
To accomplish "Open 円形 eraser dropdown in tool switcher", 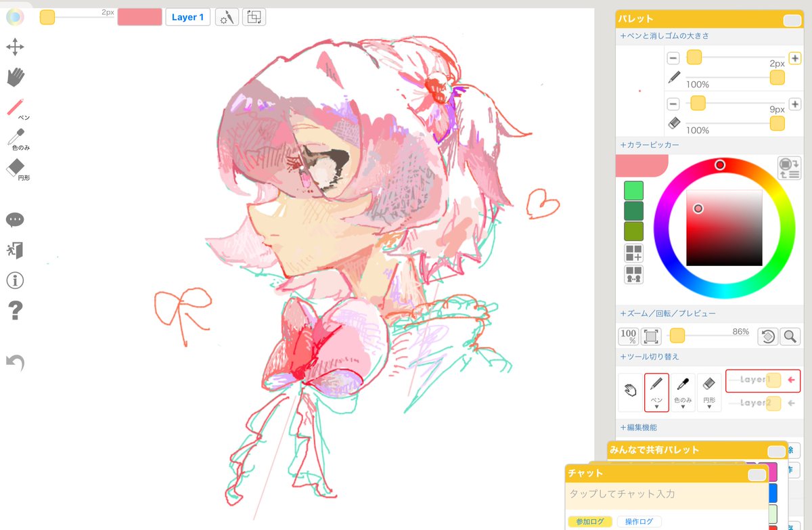I will click(709, 393).
